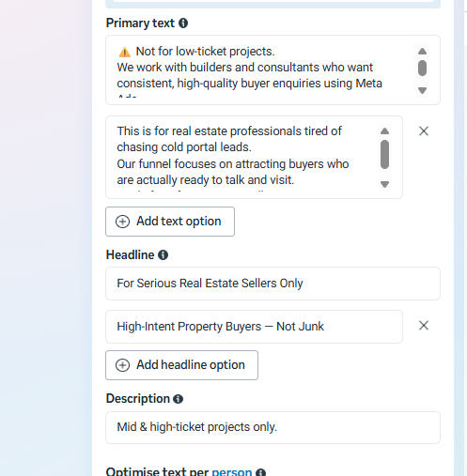Image resolution: width=467 pixels, height=476 pixels.
Task: Edit the 'For Serious Real Estate Sellers Only' headline
Action: point(272,284)
